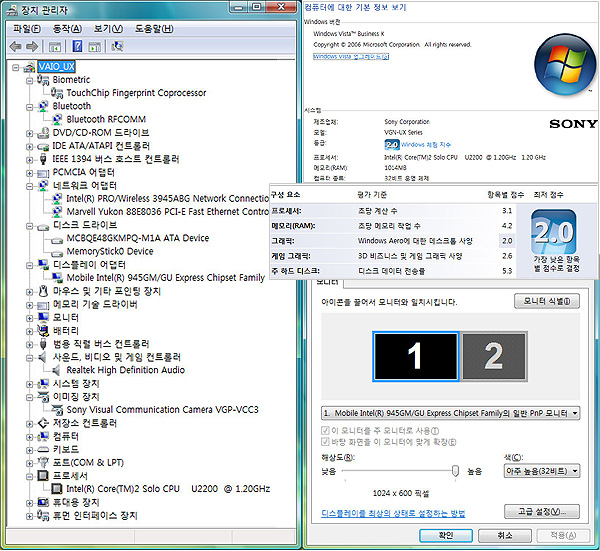
Task: Click the IDE ATA/ATAPI 컨트롤러 icon
Action: (43, 146)
